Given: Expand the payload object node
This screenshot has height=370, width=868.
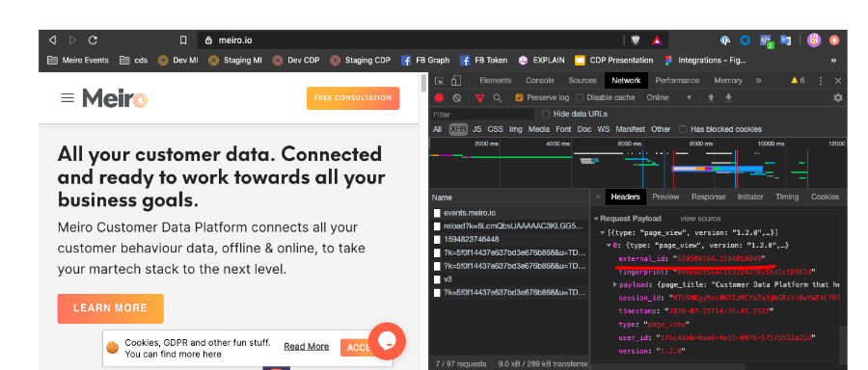Looking at the screenshot, I should (x=615, y=285).
